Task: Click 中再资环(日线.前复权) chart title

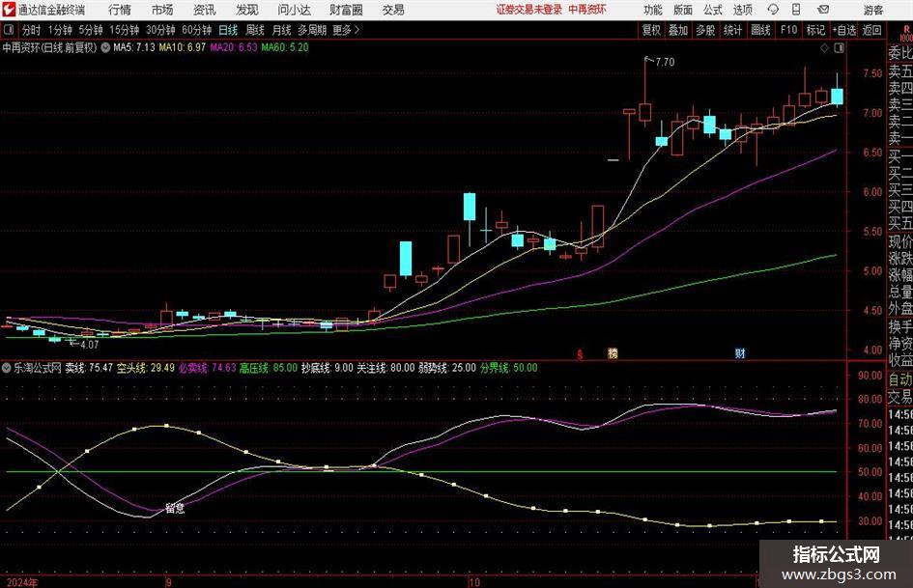Action: [49, 47]
